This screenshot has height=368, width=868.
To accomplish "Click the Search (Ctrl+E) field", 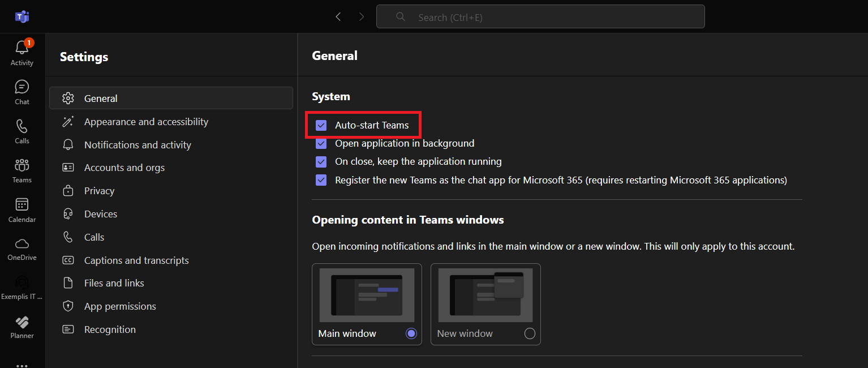I will click(x=540, y=17).
